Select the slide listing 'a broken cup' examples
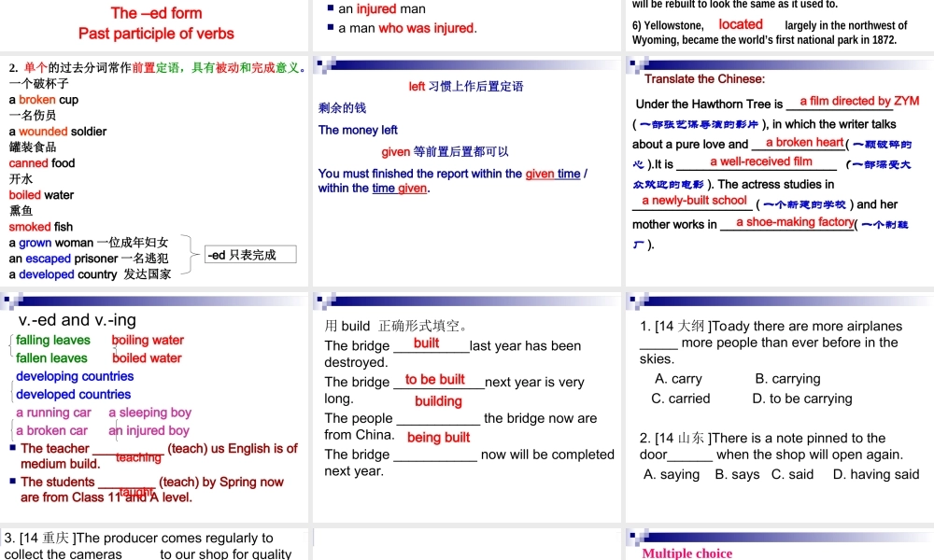 coord(154,172)
